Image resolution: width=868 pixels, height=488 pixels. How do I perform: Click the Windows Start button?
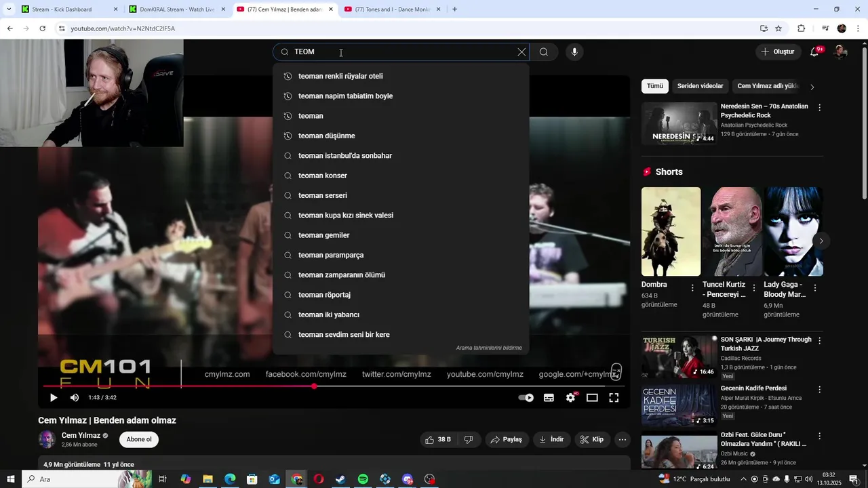point(10,479)
